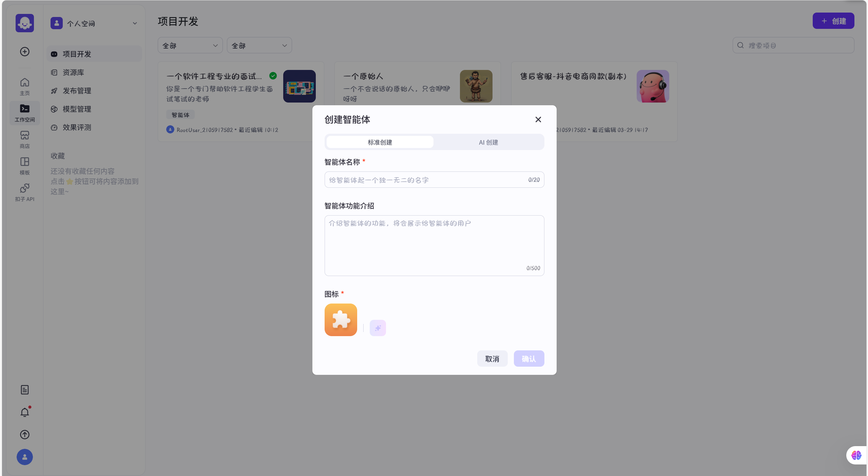Click the upgrade arrow circle icon

pos(24,435)
